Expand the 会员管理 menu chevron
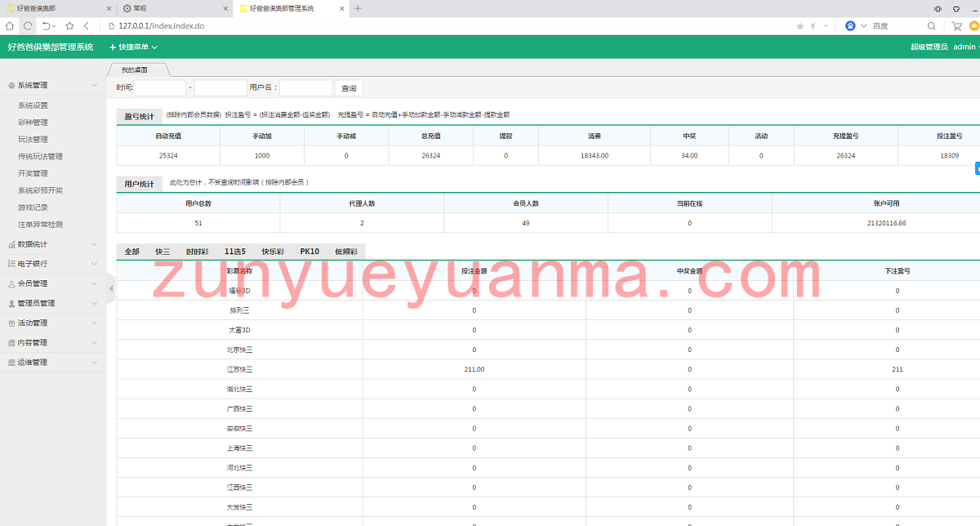 [x=95, y=283]
